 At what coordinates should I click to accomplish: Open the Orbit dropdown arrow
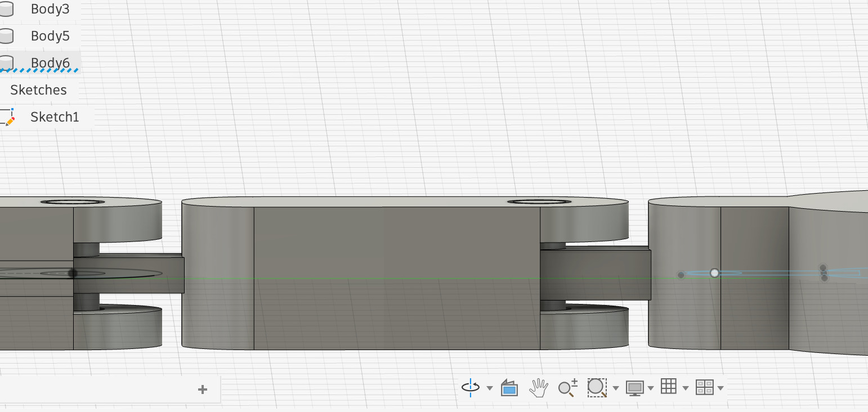pos(489,388)
